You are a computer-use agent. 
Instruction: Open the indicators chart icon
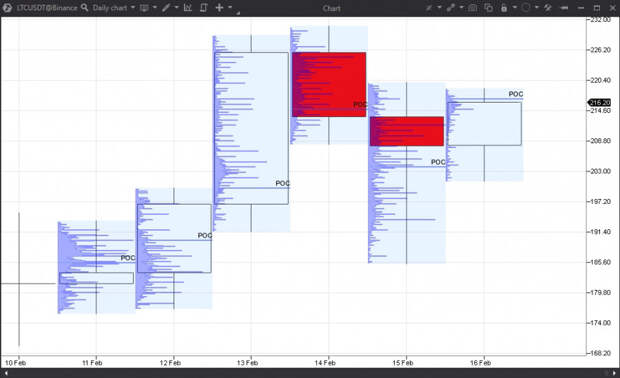(x=188, y=8)
